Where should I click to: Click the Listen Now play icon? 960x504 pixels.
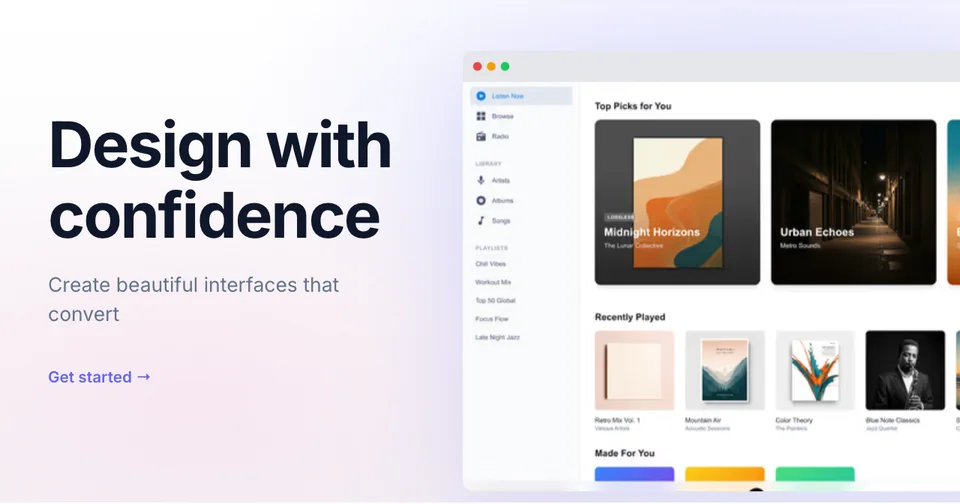click(x=481, y=96)
